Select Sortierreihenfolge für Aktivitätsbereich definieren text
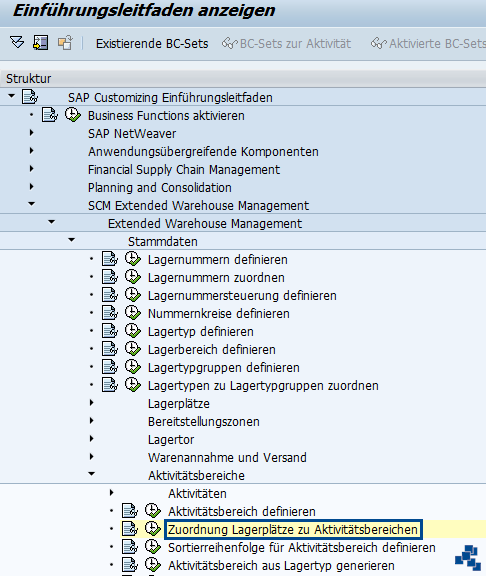486x576 pixels. pyautogui.click(x=302, y=547)
